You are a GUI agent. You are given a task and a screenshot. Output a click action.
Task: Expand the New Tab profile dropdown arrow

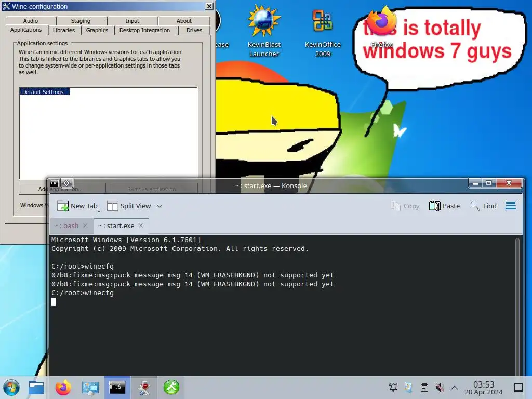[99, 211]
